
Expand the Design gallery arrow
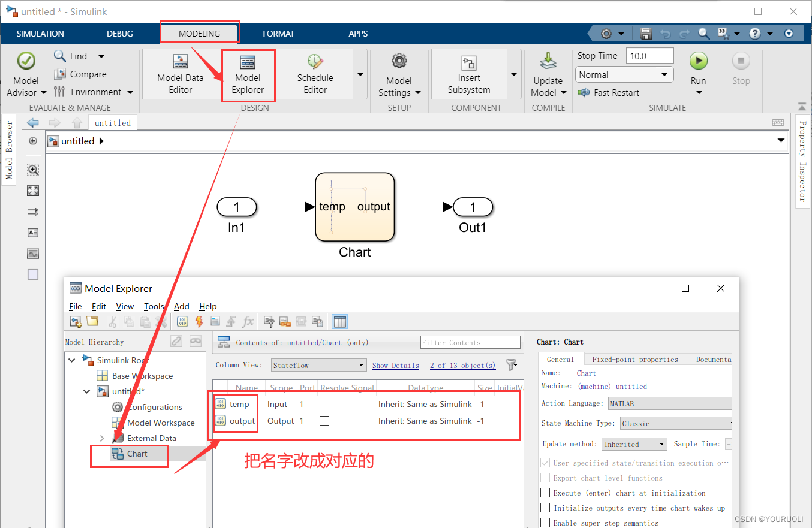coord(360,74)
